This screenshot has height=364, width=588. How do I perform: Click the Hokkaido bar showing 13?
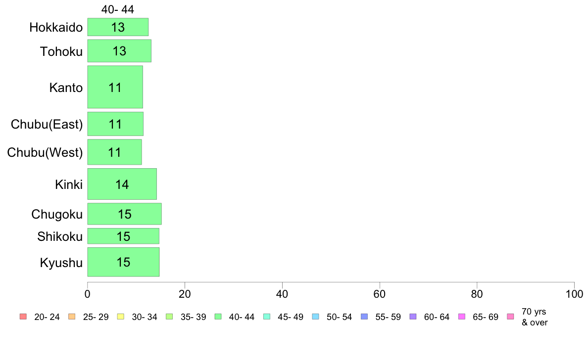[x=118, y=27]
